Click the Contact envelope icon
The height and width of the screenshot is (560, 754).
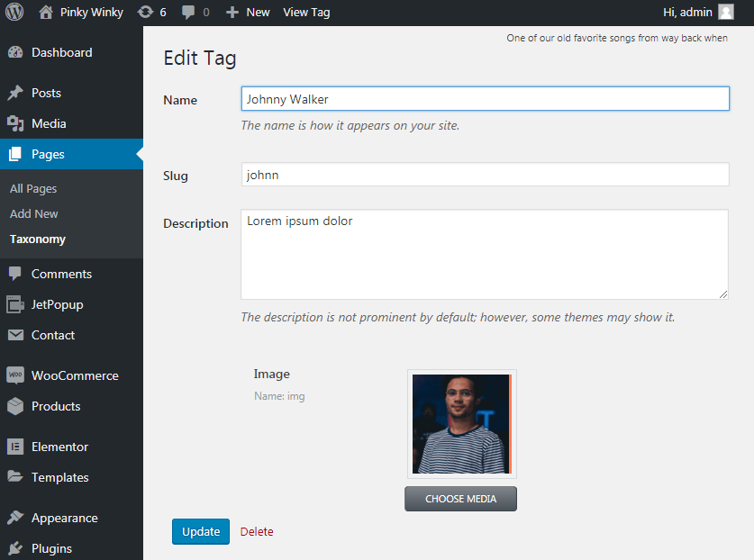[15, 335]
